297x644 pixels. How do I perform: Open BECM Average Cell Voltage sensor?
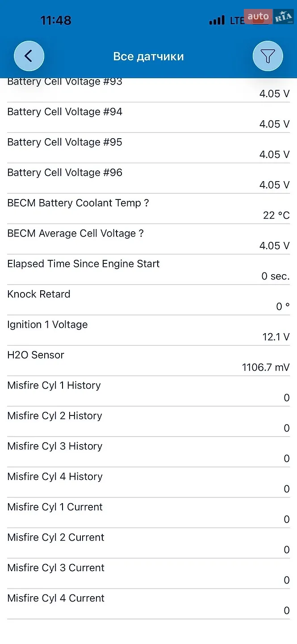coord(148,239)
